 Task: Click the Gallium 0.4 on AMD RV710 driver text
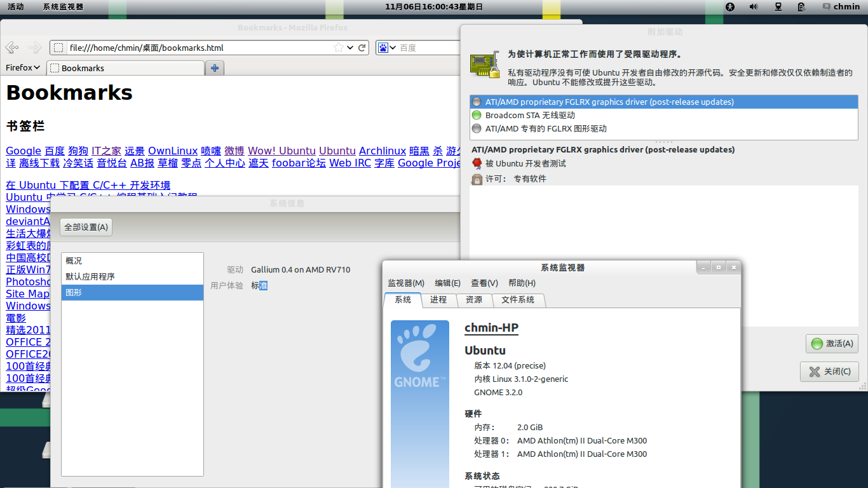(x=301, y=269)
